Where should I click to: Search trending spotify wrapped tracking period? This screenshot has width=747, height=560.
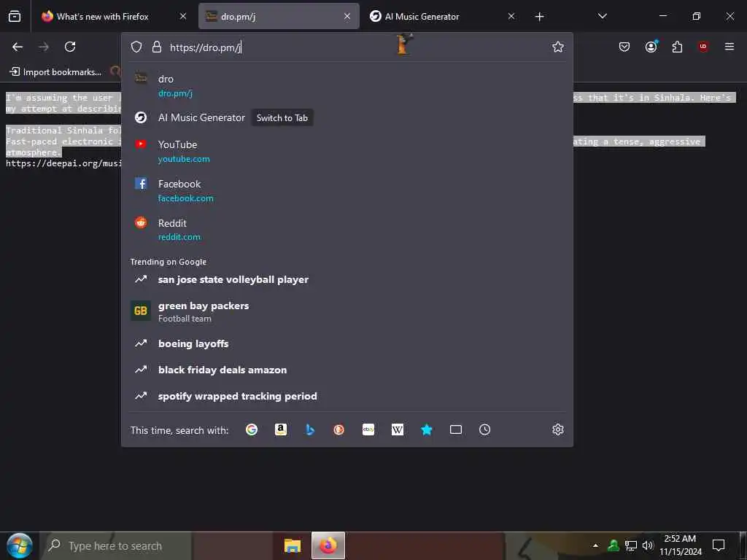[347, 396]
